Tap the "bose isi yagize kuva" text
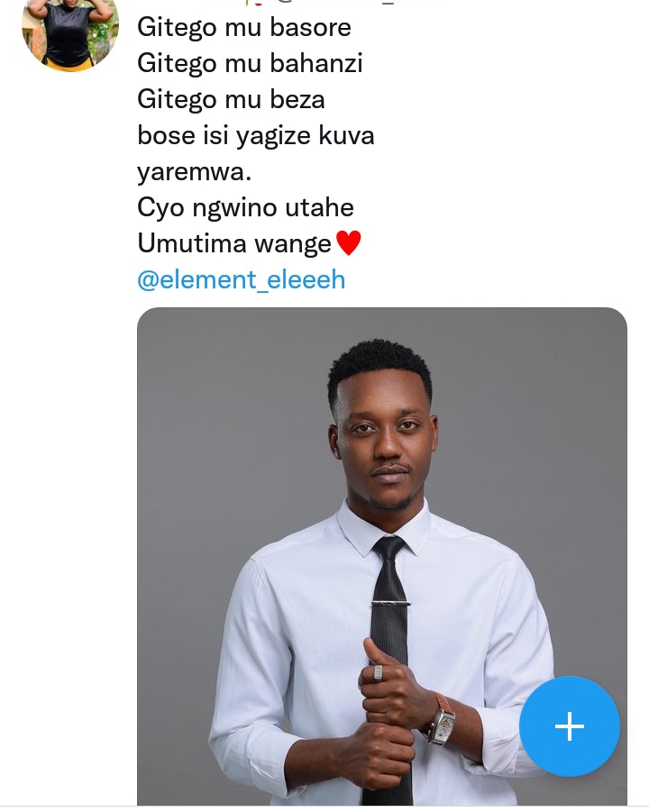Image resolution: width=649 pixels, height=812 pixels. (x=256, y=135)
